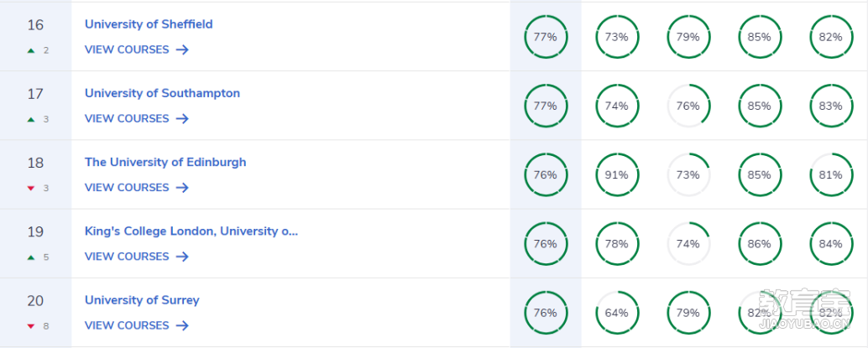The image size is (868, 348).
Task: Click the arrow icon next to Sheffield's View Courses
Action: (182, 49)
